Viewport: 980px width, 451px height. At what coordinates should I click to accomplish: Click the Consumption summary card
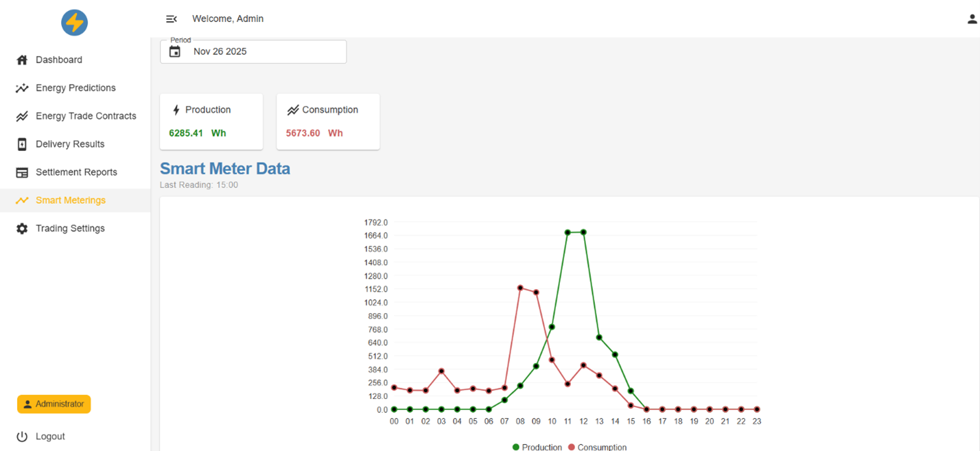coord(328,122)
